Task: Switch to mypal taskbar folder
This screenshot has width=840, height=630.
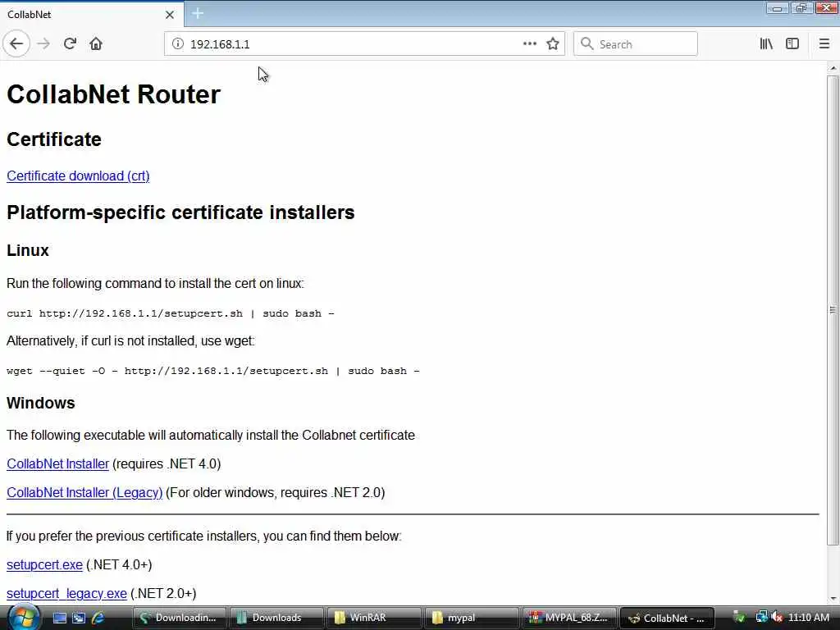Action: (472, 619)
